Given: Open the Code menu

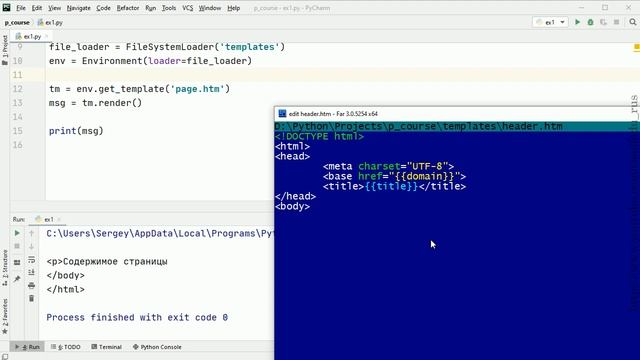Looking at the screenshot, I should click(103, 8).
